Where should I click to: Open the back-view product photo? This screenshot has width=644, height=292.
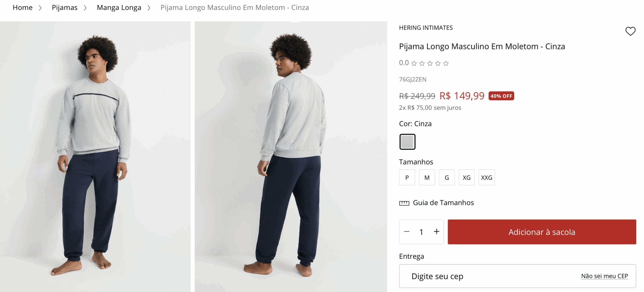(291, 157)
